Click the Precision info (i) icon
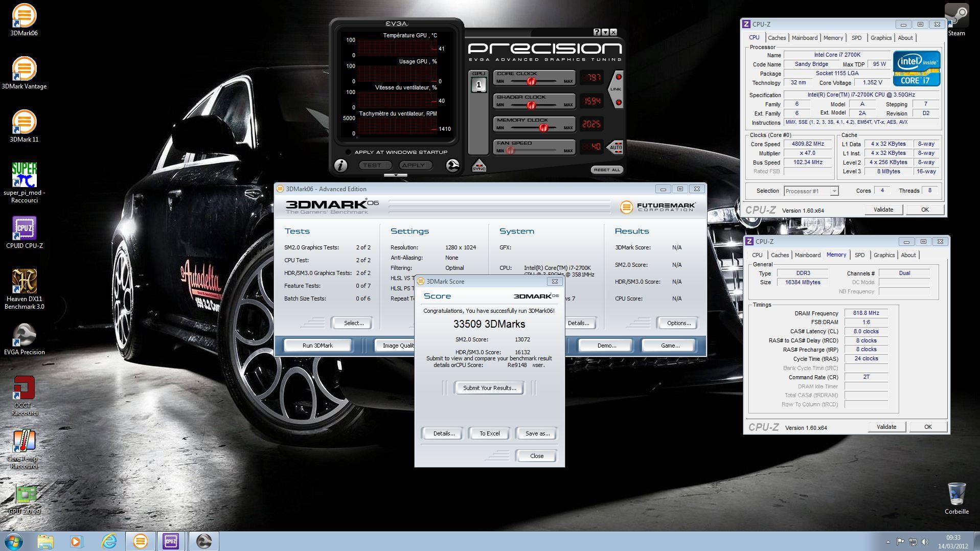 [340, 166]
